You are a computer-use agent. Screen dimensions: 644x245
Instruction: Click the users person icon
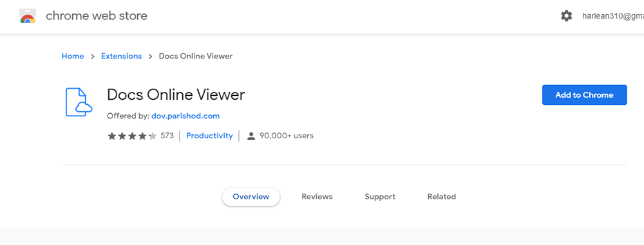(251, 136)
